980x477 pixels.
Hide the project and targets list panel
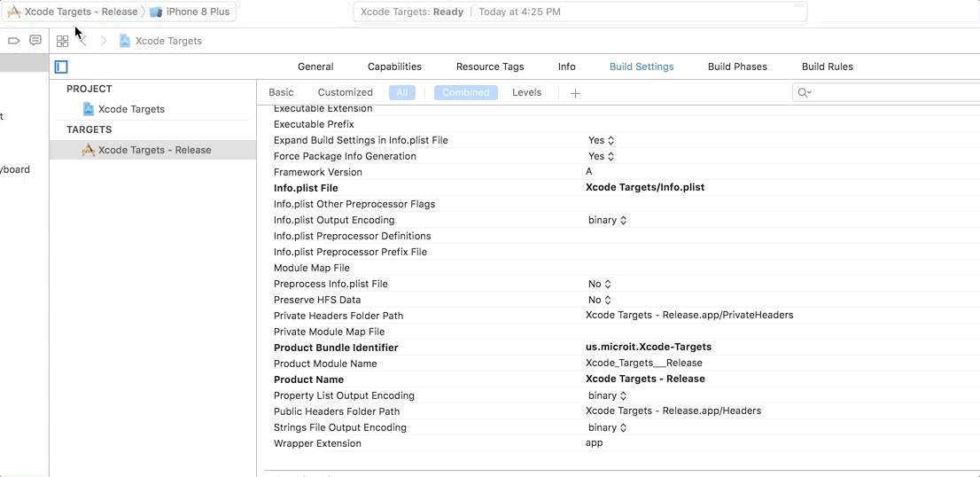61,66
